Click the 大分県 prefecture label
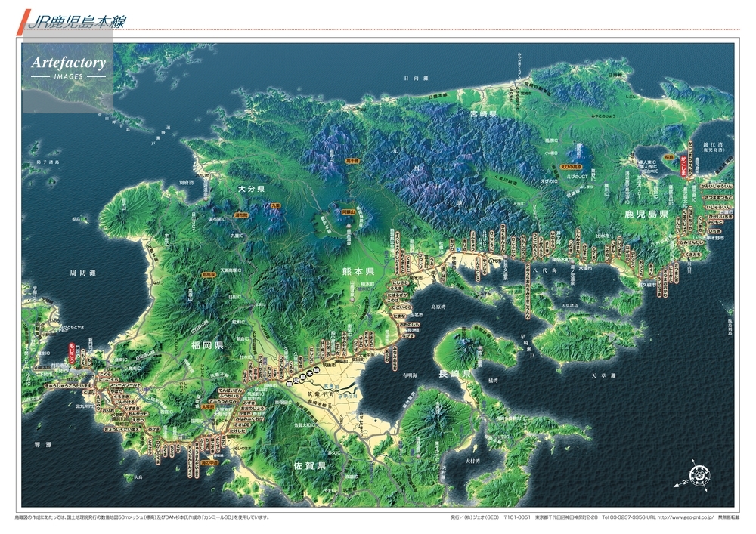The height and width of the screenshot is (534, 756). point(250,189)
